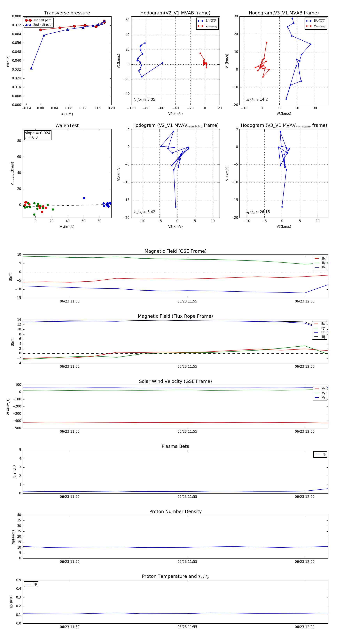Image resolution: width=351 pixels, height=644 pixels.
Task: Select the 'Vx' legend entry
Action: click(x=320, y=389)
